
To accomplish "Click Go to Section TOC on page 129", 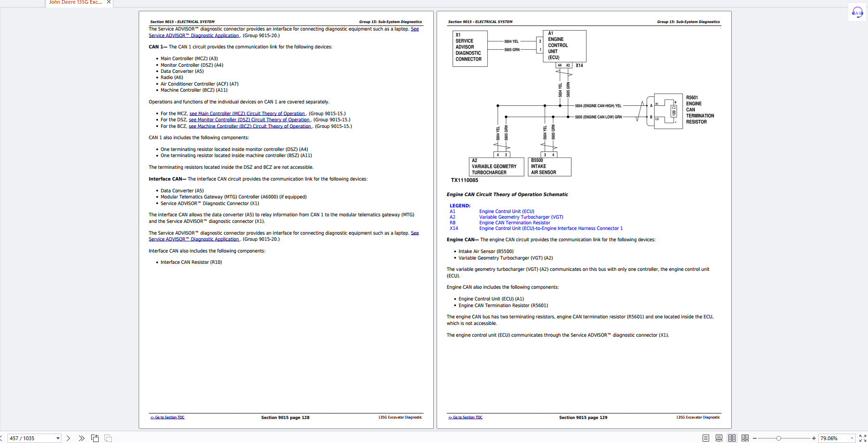I will click(465, 417).
